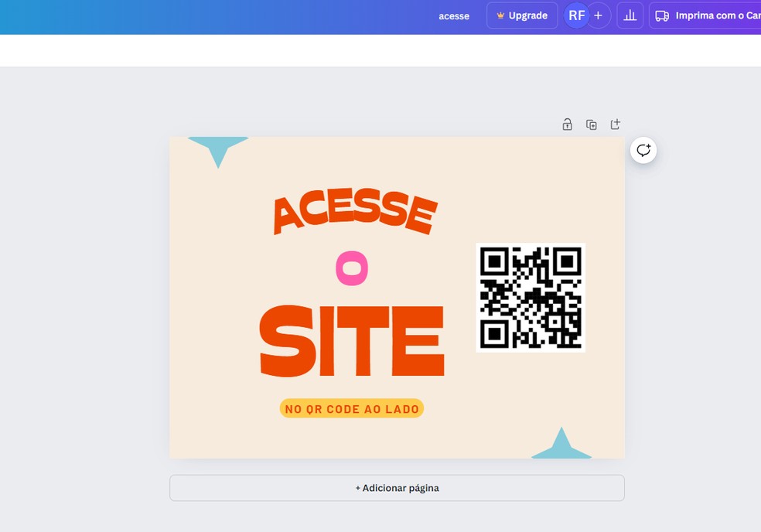Add a new page via the add-page icon
This screenshot has width=761, height=532.
pyautogui.click(x=615, y=124)
